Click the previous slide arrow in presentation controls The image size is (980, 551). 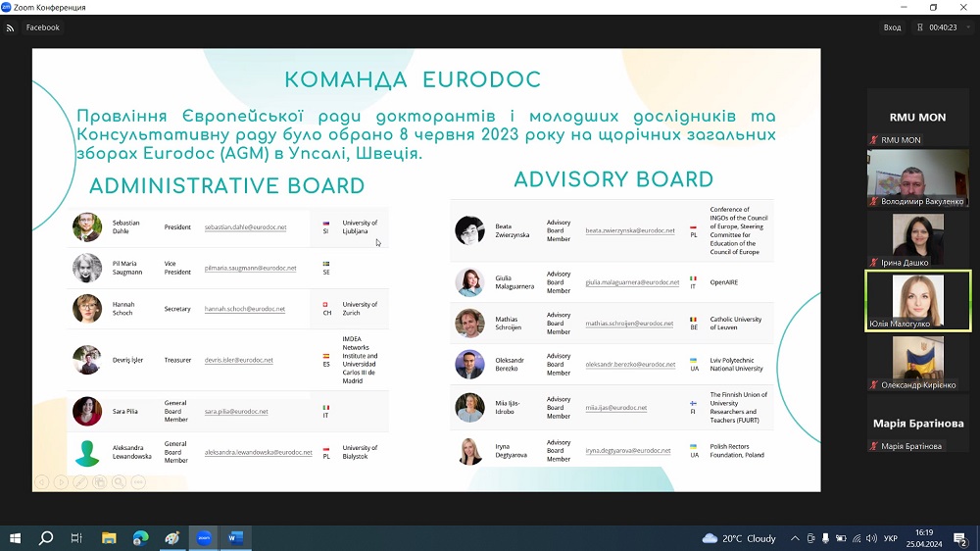click(42, 481)
